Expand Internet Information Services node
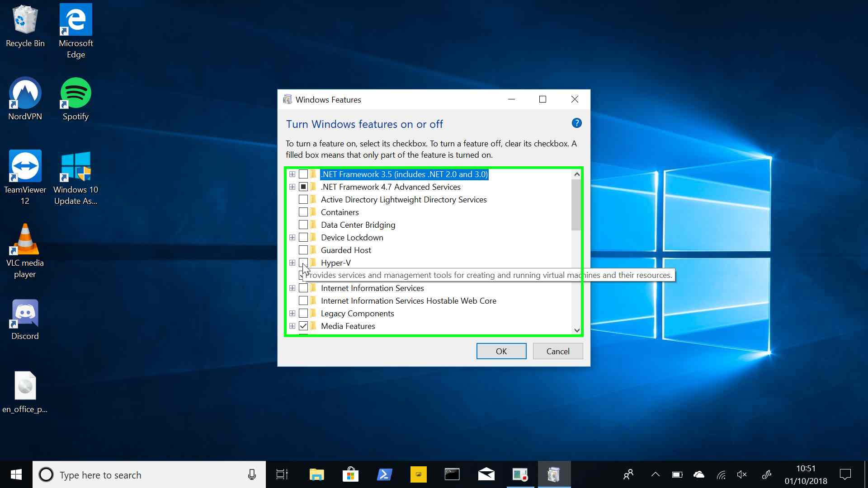 pyautogui.click(x=292, y=288)
